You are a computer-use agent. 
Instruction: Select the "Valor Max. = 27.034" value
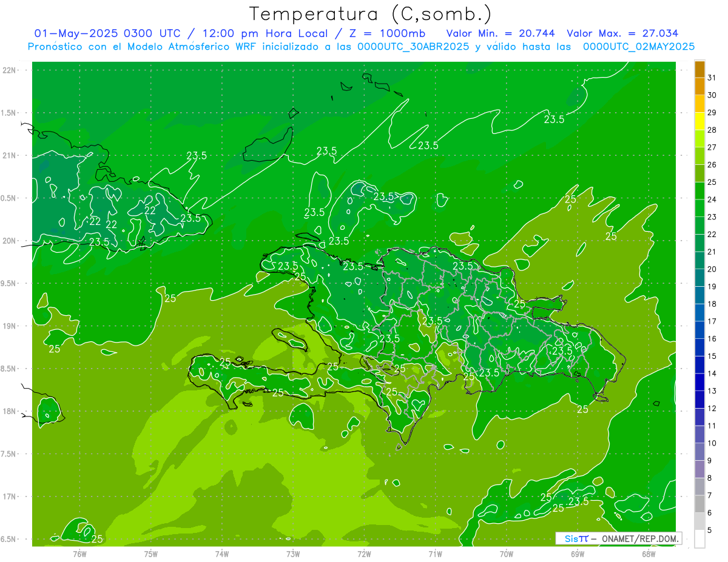[x=622, y=33]
